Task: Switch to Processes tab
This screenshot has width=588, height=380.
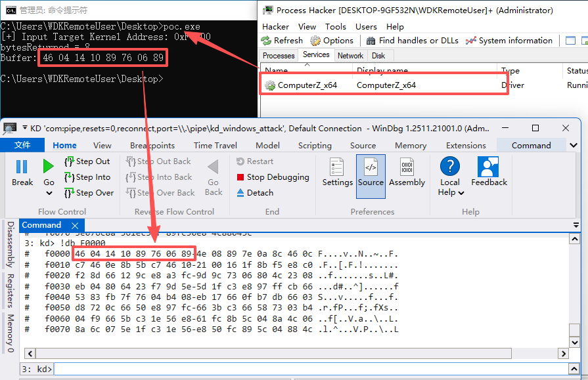Action: [279, 56]
